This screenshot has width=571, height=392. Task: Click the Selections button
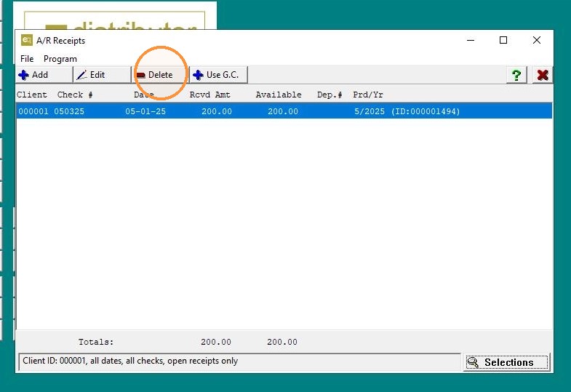pos(506,362)
